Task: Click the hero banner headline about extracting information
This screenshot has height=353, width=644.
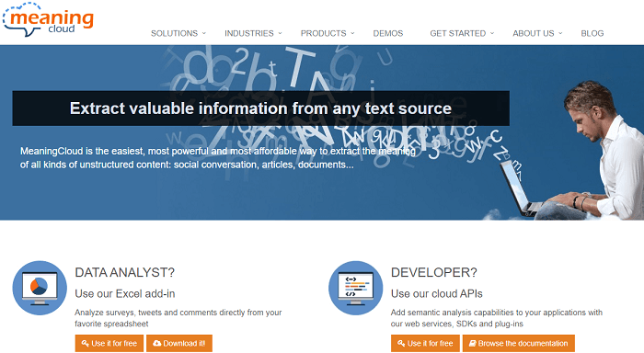Action: tap(260, 108)
